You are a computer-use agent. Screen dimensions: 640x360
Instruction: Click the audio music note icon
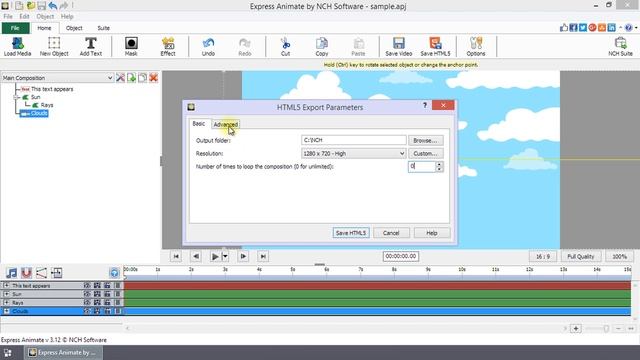[x=11, y=273]
